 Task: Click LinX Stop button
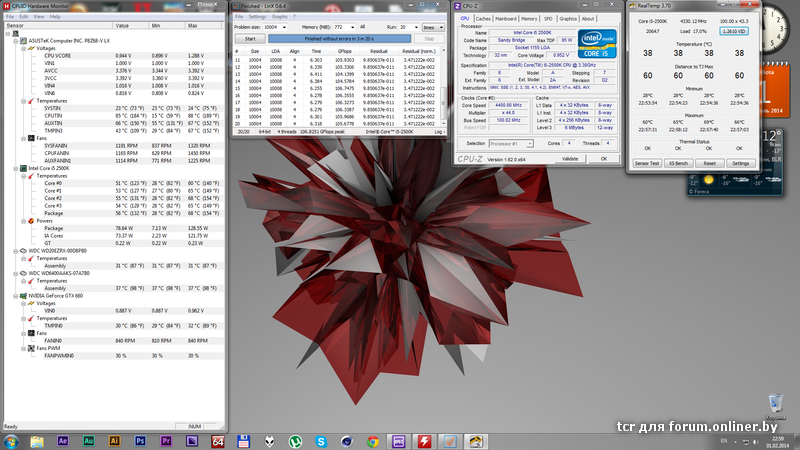point(429,39)
